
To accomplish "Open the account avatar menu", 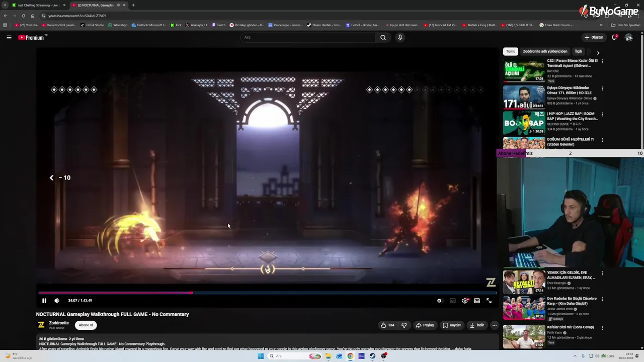I will point(628,37).
